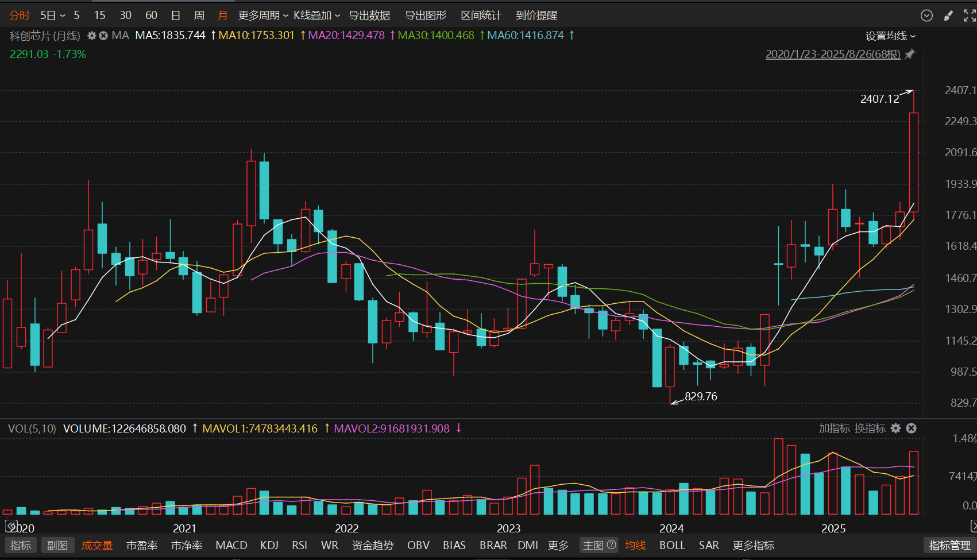Click the MA5:1835.744 value label
Image resolution: width=977 pixels, height=560 pixels.
pyautogui.click(x=170, y=36)
